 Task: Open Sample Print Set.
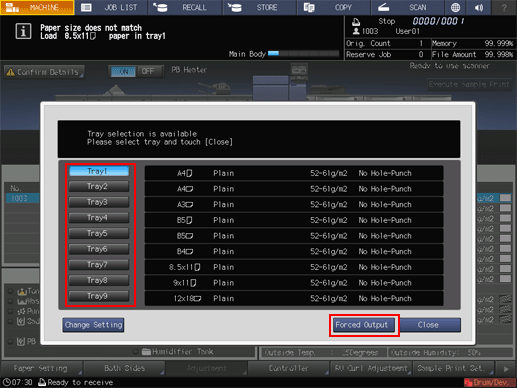[x=453, y=368]
